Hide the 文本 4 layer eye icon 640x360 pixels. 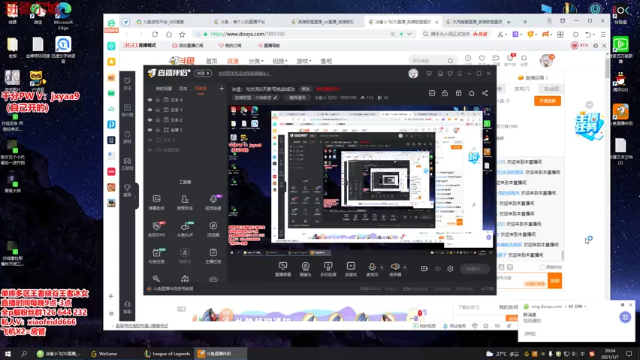tap(150, 100)
